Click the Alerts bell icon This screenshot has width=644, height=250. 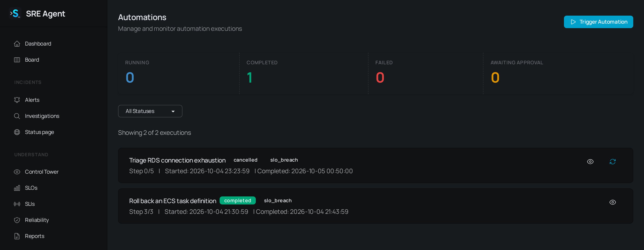click(x=17, y=100)
